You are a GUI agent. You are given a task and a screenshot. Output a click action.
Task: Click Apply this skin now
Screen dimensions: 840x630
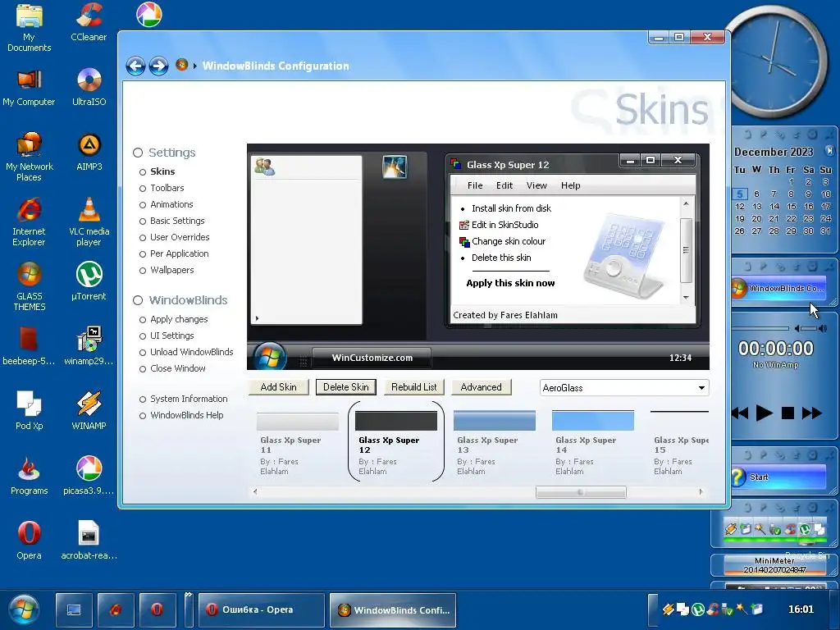click(510, 283)
